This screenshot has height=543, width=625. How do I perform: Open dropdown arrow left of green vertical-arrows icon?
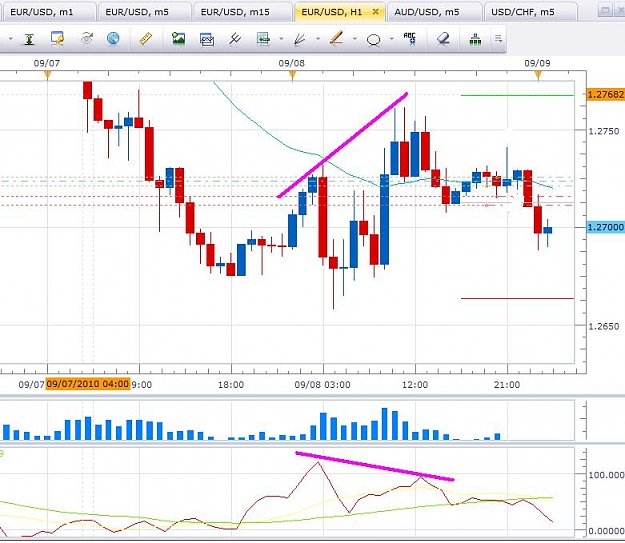click(11, 39)
